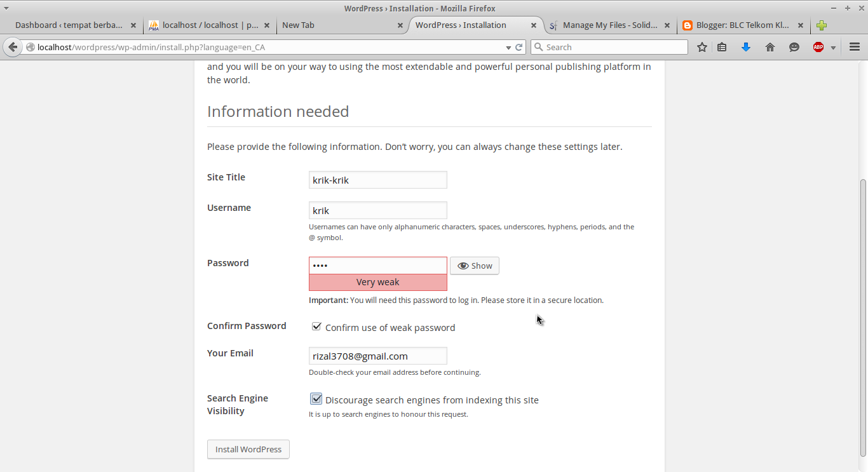Open the downloads arrow icon
The image size is (868, 472).
click(746, 47)
